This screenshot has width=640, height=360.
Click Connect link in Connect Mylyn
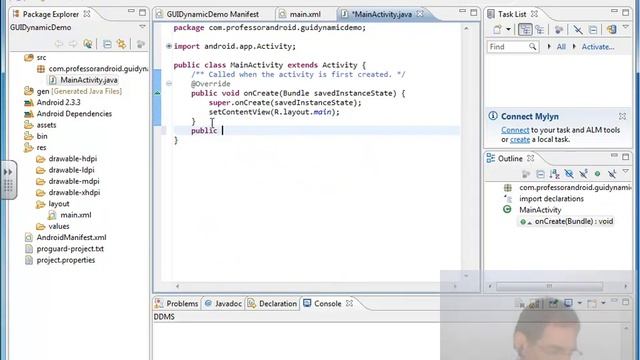pyautogui.click(x=515, y=130)
